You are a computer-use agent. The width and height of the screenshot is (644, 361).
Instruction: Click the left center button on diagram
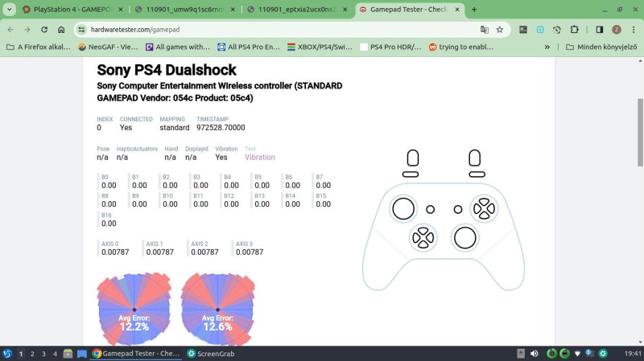click(431, 210)
